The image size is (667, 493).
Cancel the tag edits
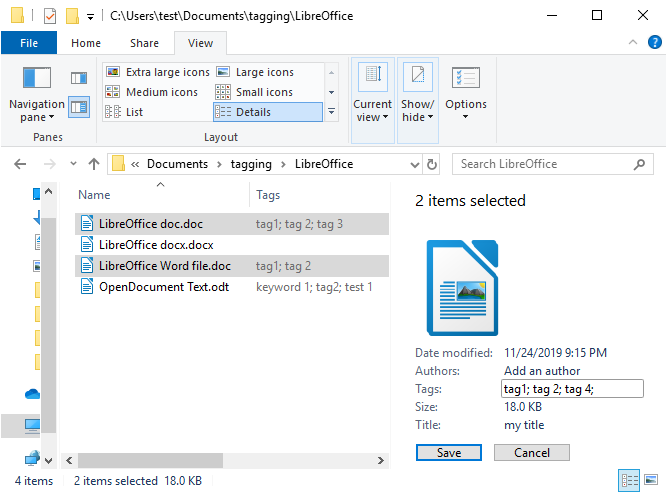click(532, 453)
